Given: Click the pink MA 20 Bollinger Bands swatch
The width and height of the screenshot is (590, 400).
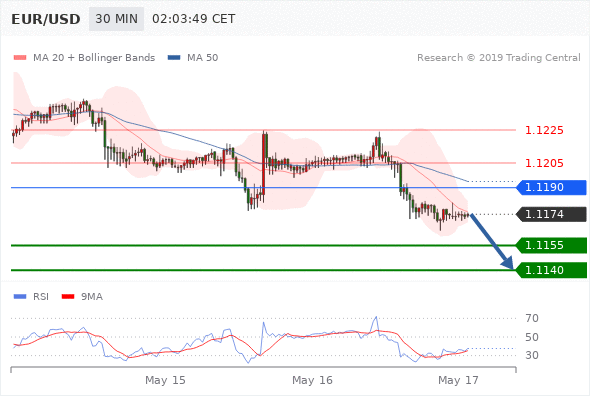Looking at the screenshot, I should 20,58.
